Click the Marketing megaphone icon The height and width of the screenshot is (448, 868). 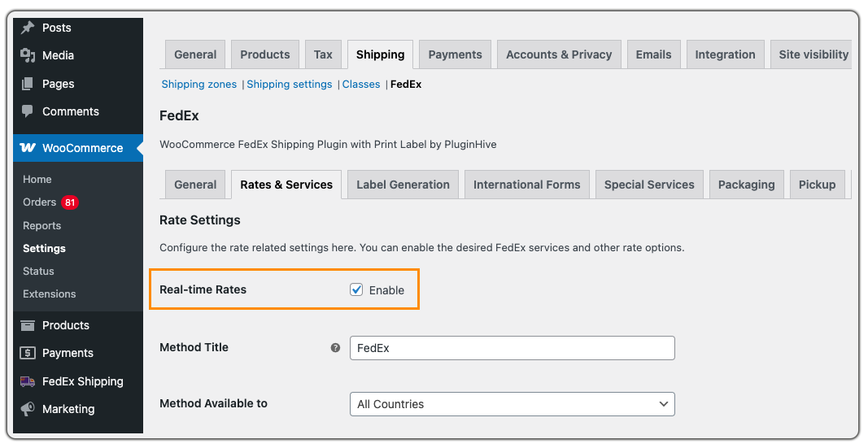(x=28, y=409)
